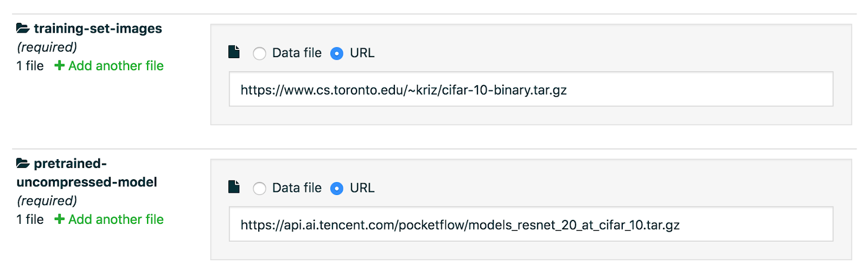Click the open-folder icon beside training-set-images
Viewport: 868px width, 270px height.
(x=23, y=28)
